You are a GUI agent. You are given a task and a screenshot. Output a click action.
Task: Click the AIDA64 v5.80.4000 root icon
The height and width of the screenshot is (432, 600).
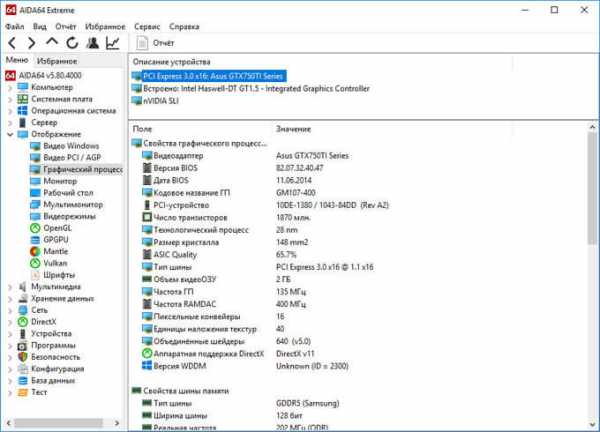point(10,76)
